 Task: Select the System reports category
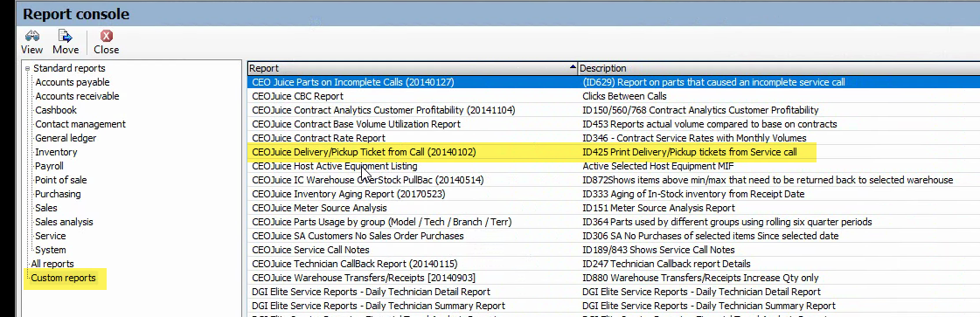(x=50, y=250)
